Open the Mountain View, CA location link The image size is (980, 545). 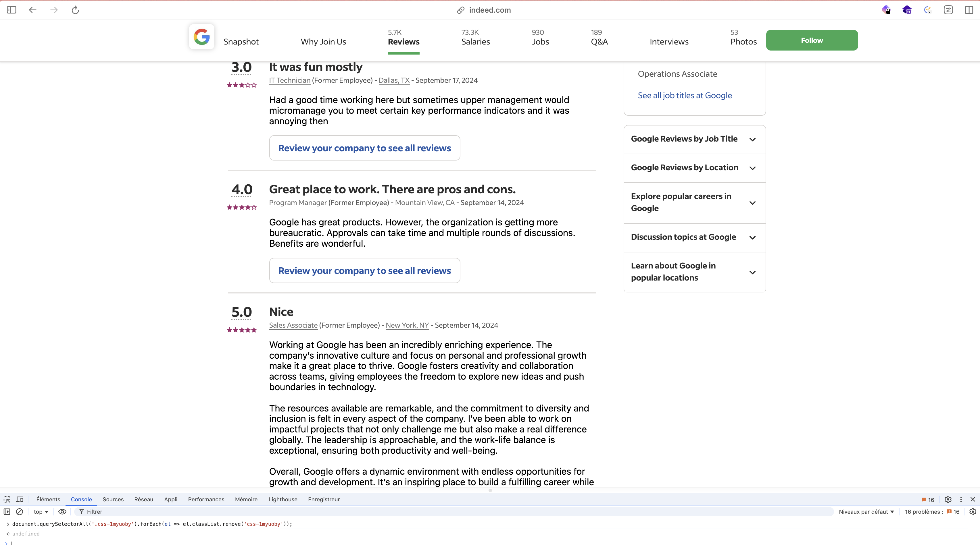click(x=425, y=203)
